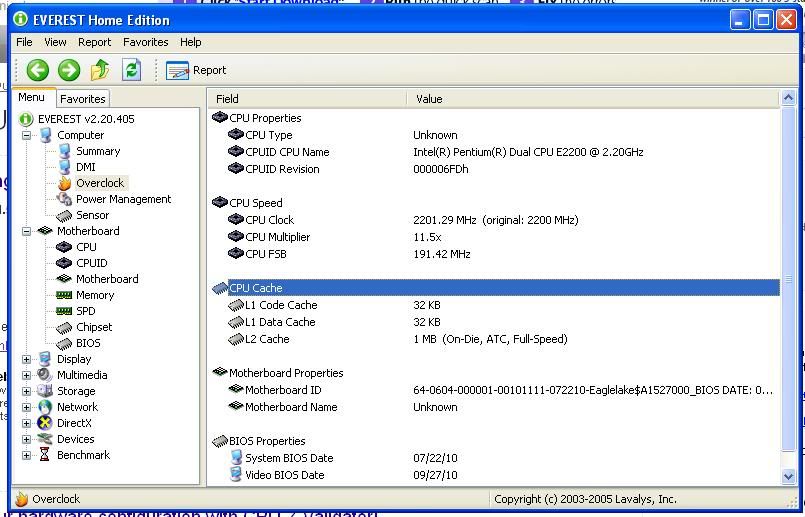Click the Overclock flame icon in tree
This screenshot has height=517, width=805.
(x=64, y=183)
